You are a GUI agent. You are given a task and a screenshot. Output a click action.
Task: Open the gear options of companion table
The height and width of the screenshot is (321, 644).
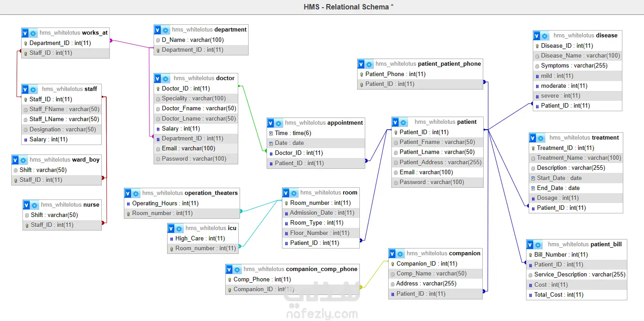pos(400,253)
